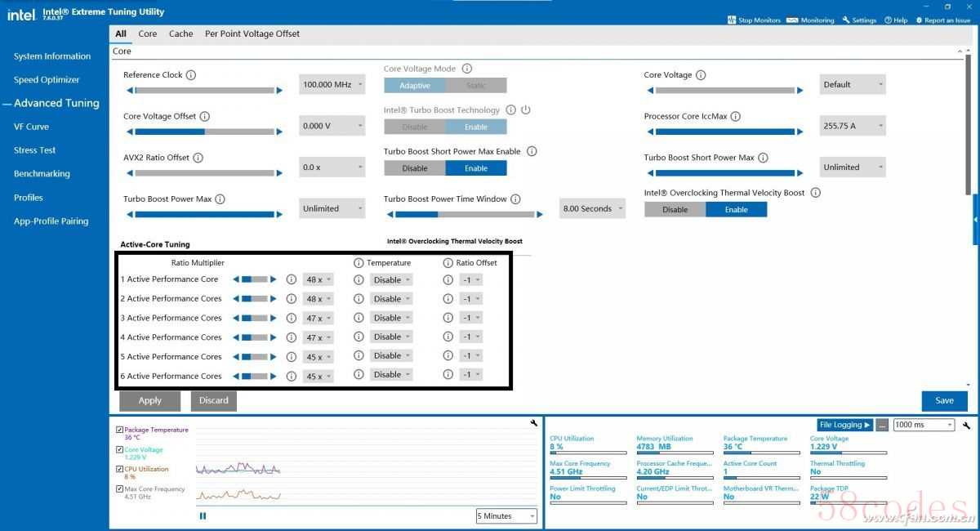Viewport: 980px width, 531px height.
Task: Click the power icon next to Turbo Boost Technology
Action: coord(526,110)
